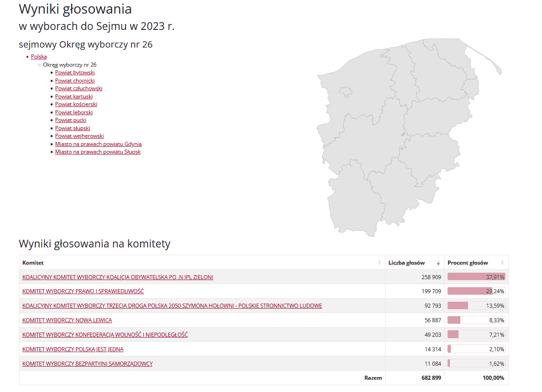Sort table by Komitet column arrows
This screenshot has height=392, width=542.
379,263
